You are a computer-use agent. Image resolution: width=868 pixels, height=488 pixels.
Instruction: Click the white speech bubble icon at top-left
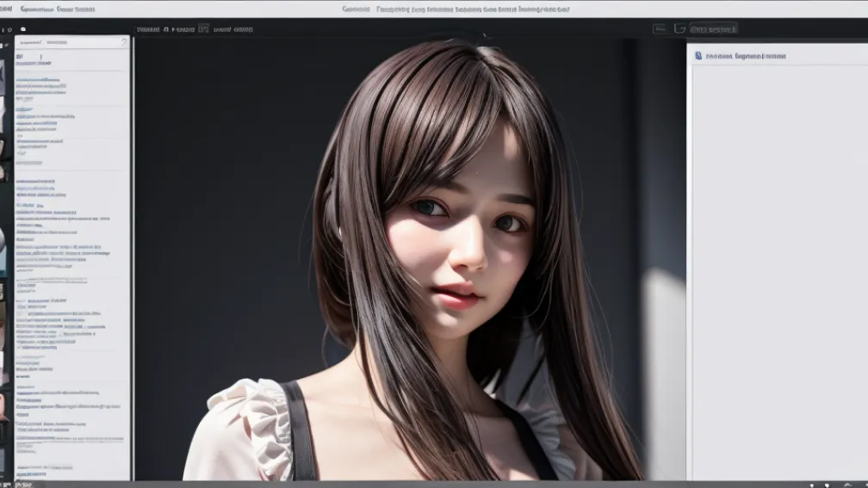tap(22, 29)
